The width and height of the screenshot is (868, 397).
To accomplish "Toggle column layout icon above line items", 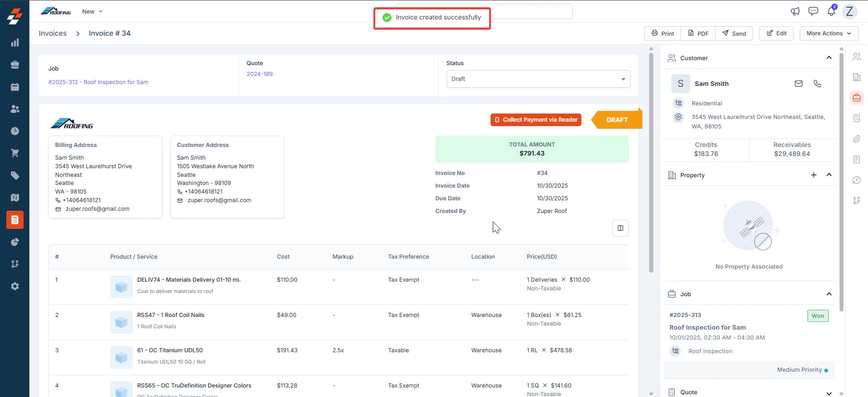I will point(620,228).
